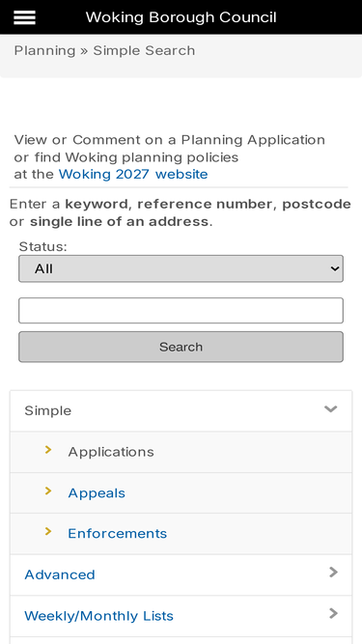Click into the keyword search text field
The image size is (362, 644).
coord(181,311)
